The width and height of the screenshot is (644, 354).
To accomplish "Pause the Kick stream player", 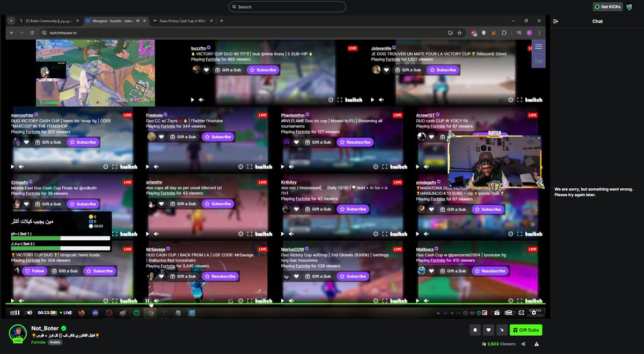I will (x=17, y=313).
